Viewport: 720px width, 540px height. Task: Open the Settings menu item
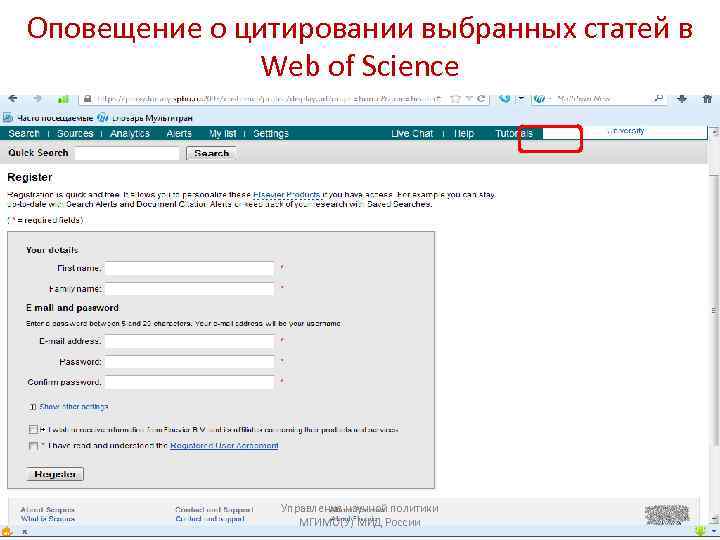click(x=271, y=134)
